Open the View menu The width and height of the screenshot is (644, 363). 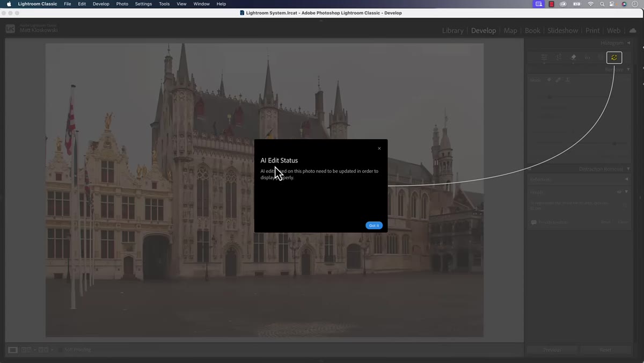(182, 4)
